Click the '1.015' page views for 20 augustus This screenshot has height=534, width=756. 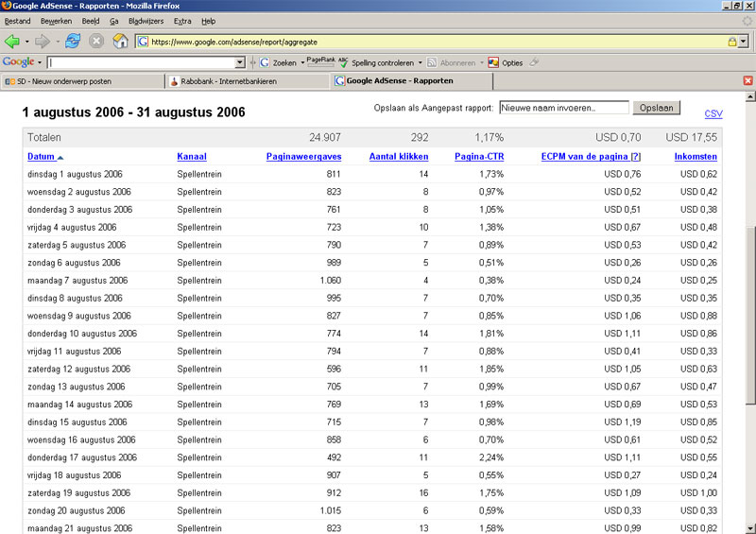330,510
